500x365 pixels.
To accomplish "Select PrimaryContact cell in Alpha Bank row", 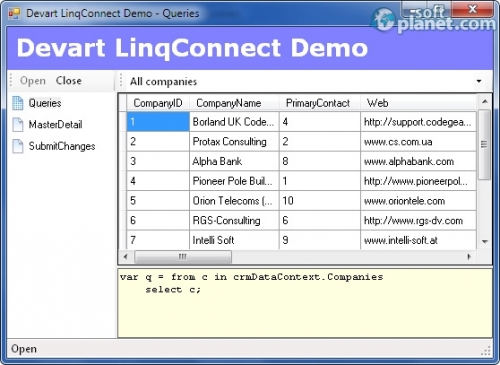I will pos(320,161).
